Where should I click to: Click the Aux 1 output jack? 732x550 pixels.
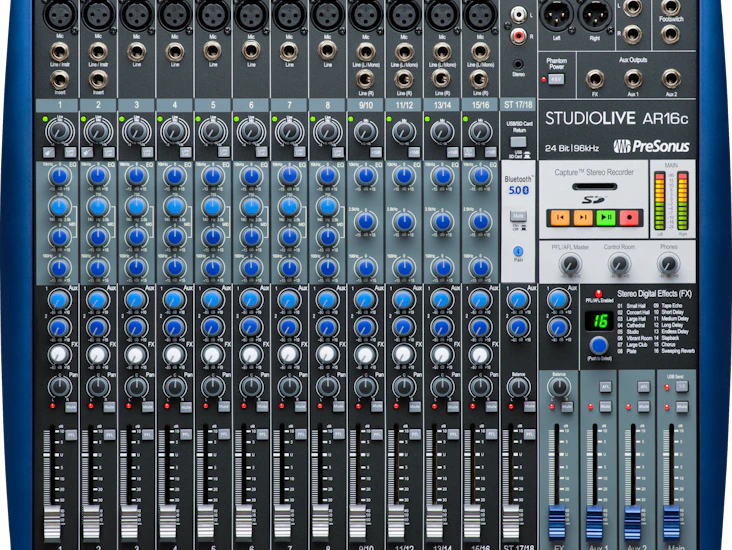click(x=633, y=79)
